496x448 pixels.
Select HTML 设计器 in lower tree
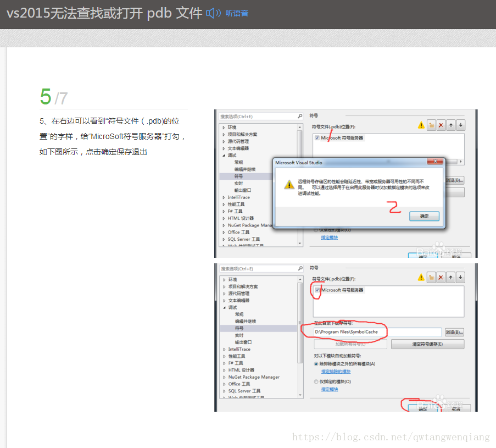click(241, 370)
